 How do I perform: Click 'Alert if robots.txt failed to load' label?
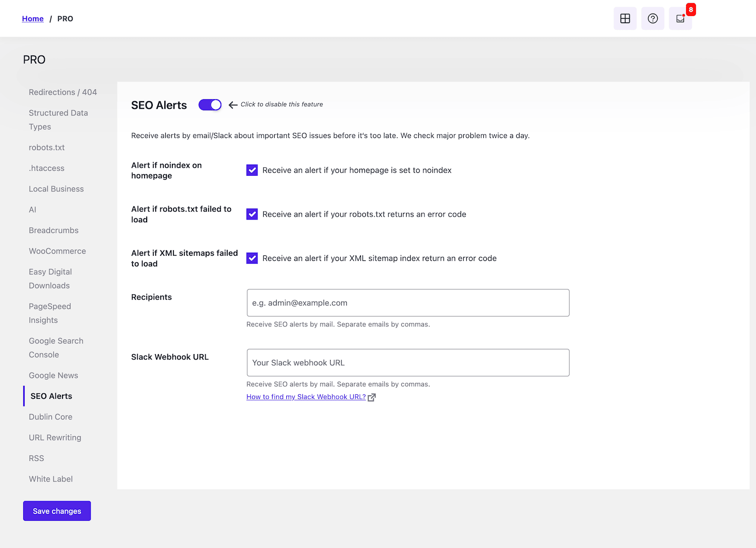pos(181,214)
